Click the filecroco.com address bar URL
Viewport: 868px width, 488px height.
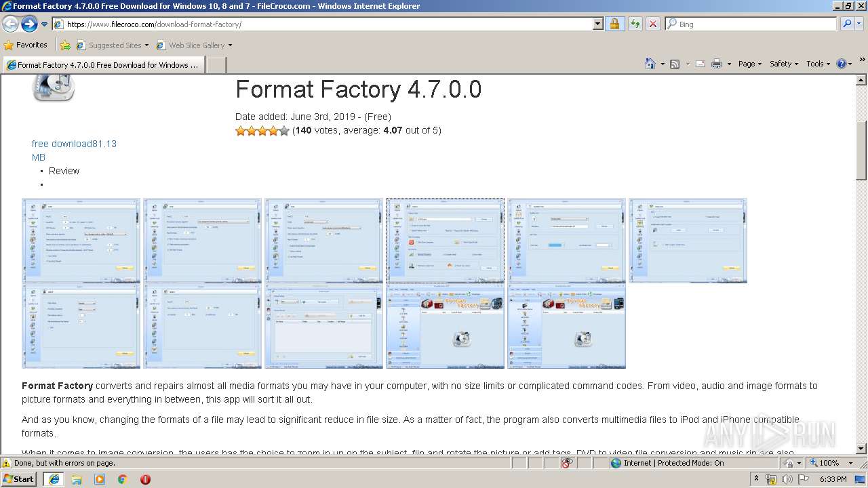pyautogui.click(x=154, y=24)
